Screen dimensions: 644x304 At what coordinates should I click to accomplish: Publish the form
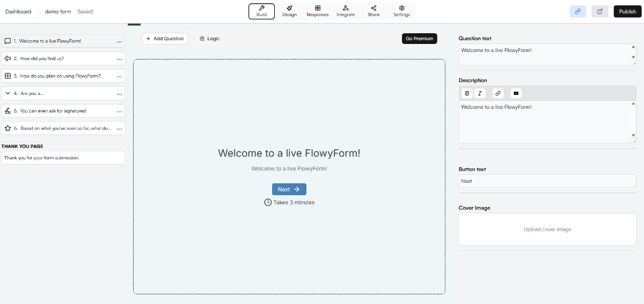tap(627, 11)
